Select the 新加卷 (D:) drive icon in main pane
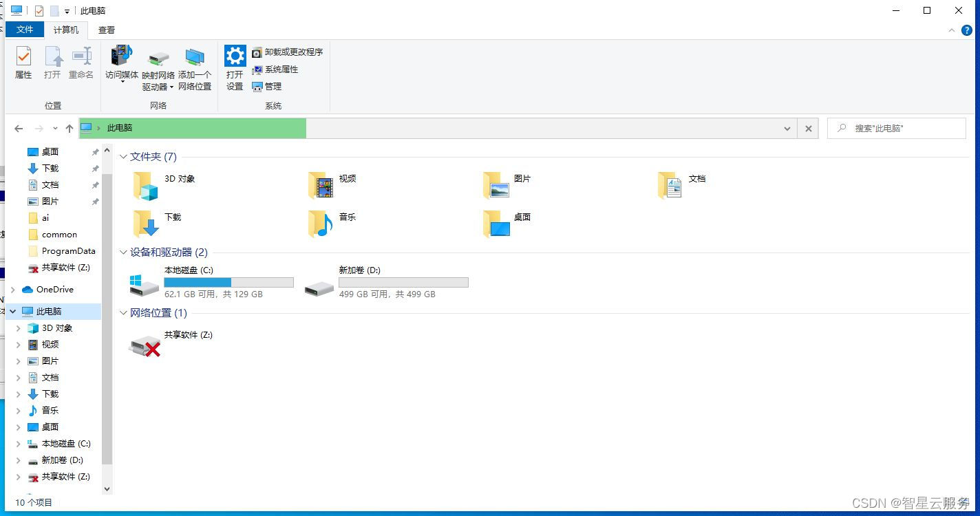Image resolution: width=980 pixels, height=516 pixels. 319,288
